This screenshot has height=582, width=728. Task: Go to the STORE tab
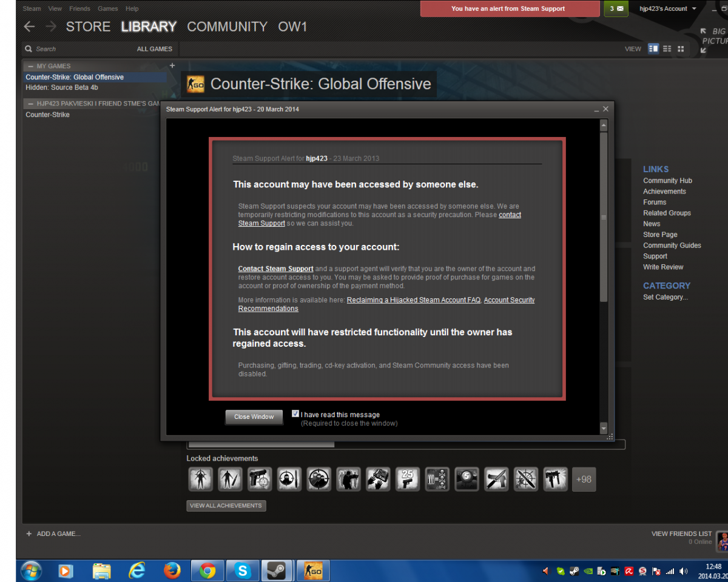tap(89, 27)
